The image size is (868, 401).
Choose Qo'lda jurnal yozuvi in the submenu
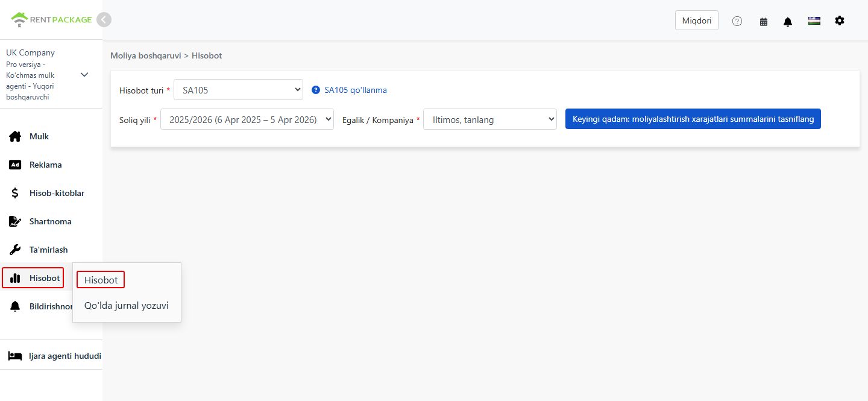(x=127, y=306)
